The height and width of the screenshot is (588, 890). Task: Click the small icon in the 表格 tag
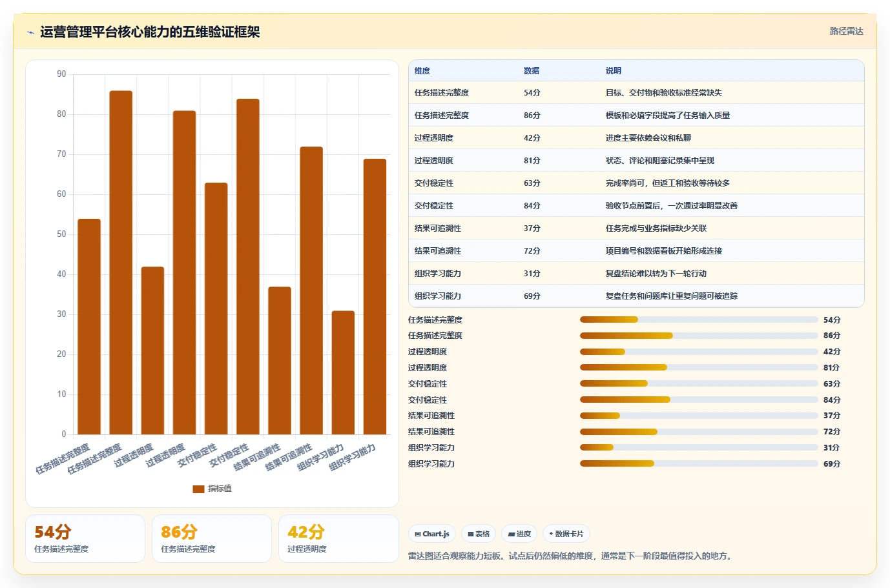click(471, 534)
